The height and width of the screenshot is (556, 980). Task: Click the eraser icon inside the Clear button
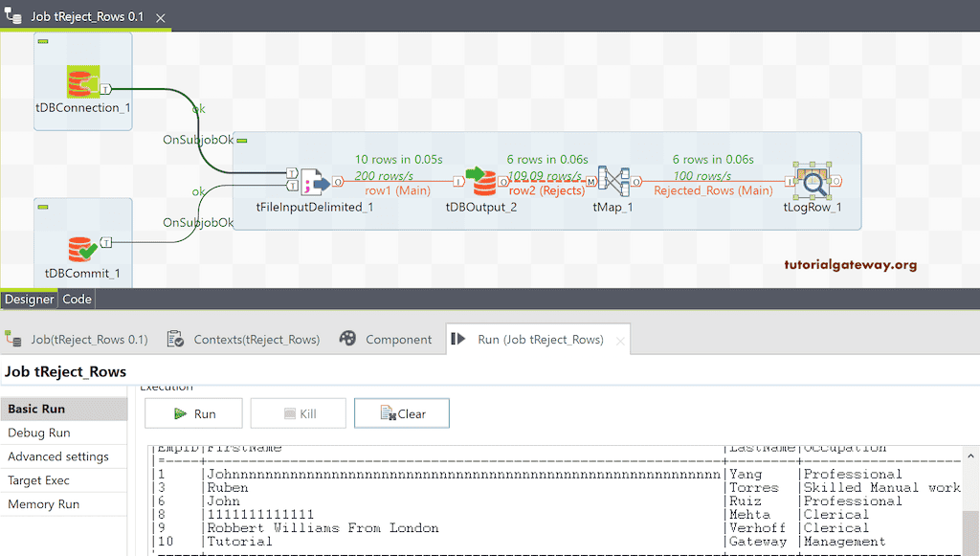point(387,412)
